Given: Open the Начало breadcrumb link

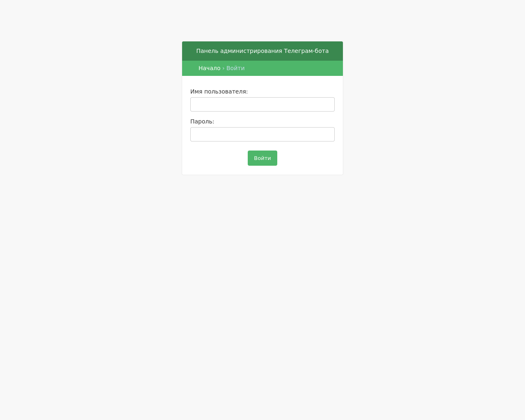Looking at the screenshot, I should pyautogui.click(x=209, y=68).
